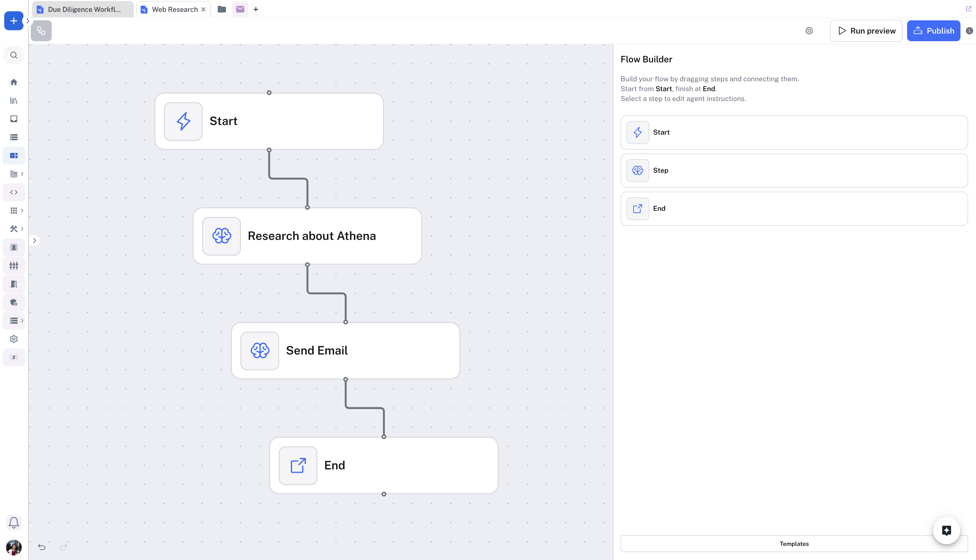Click the Publish button
Screen dimensions: 976x560
(x=933, y=31)
